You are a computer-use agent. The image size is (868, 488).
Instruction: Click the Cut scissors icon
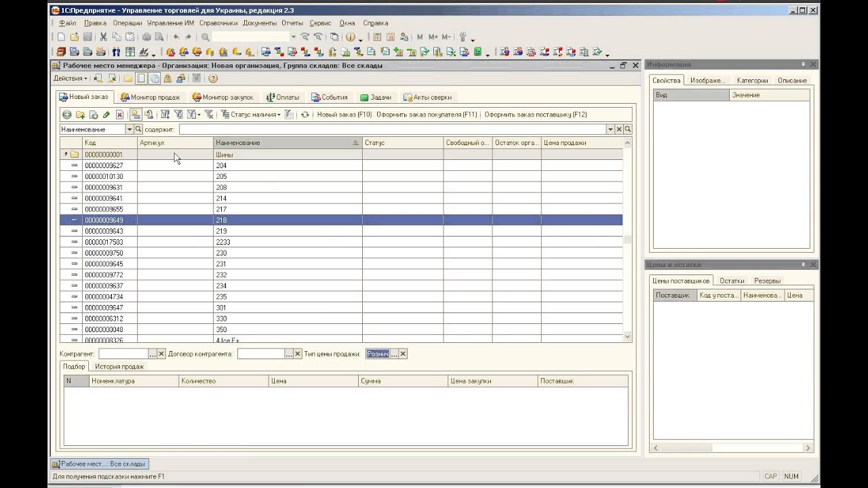103,37
